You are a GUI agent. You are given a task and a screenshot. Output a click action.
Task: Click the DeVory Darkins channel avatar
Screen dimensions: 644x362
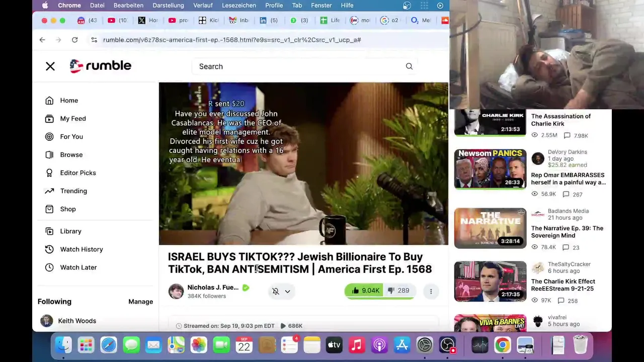[538, 158]
